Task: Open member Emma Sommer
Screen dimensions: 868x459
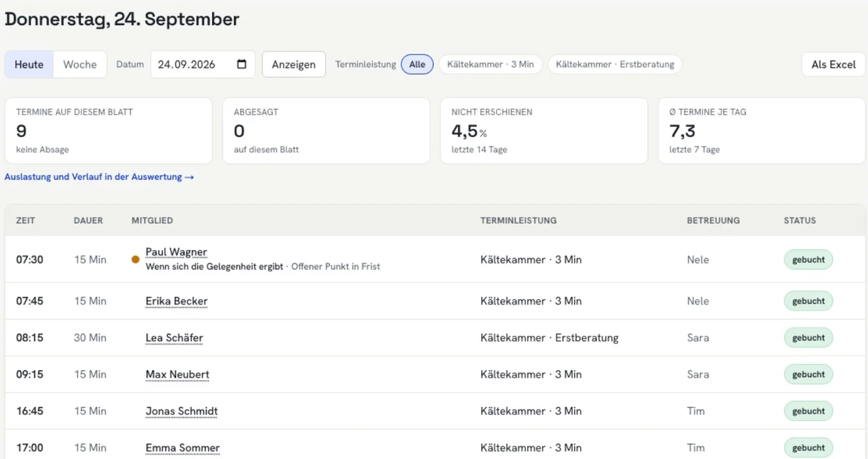Action: (x=183, y=447)
